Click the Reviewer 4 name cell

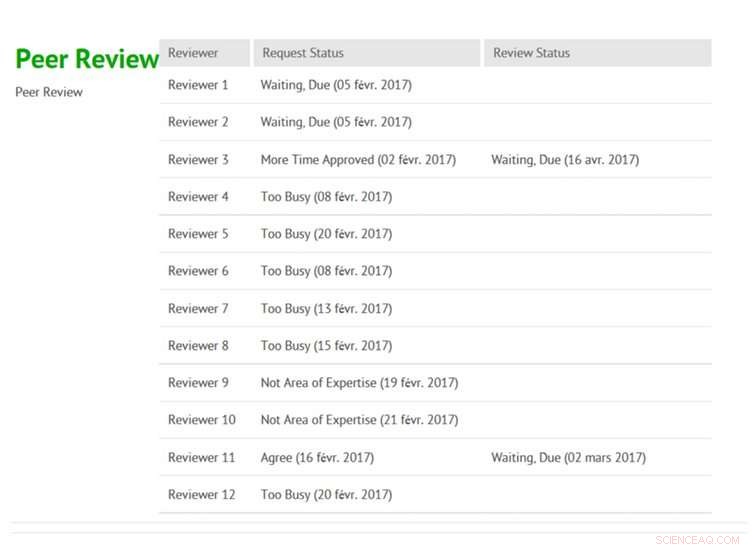[x=198, y=197]
